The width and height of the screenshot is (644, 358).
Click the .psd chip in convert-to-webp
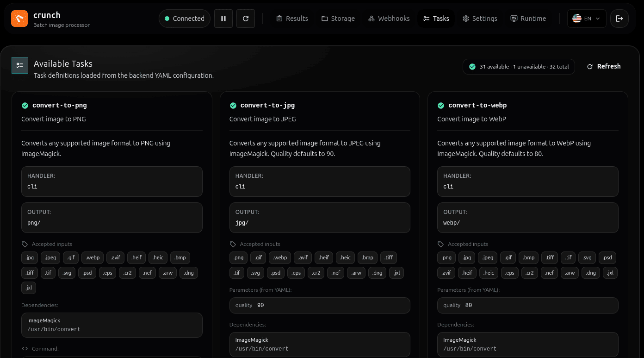point(607,258)
